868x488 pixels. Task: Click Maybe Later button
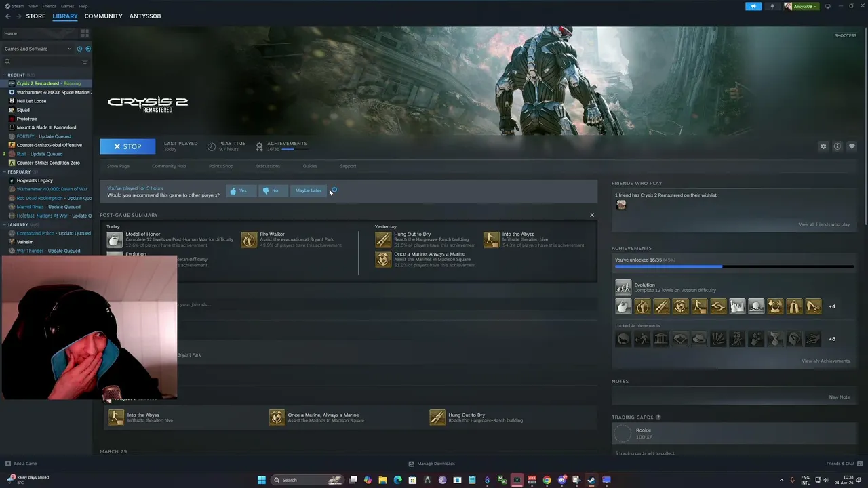pos(308,190)
